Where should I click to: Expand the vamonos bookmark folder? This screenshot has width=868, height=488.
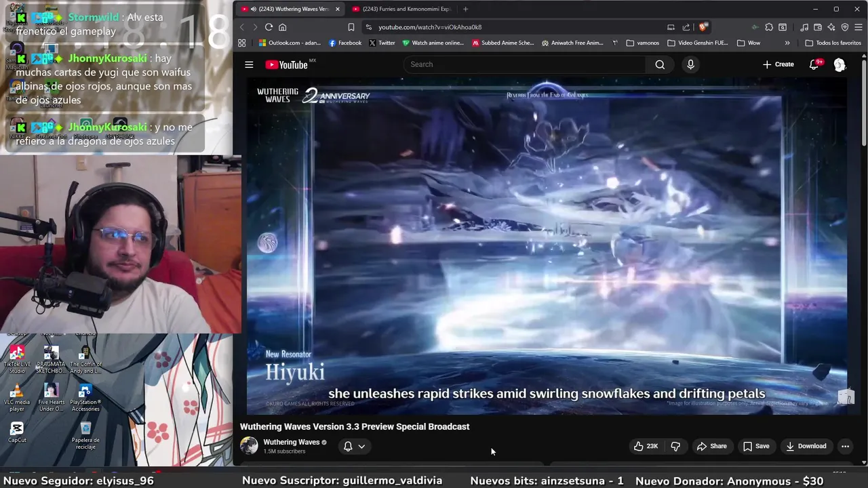643,43
